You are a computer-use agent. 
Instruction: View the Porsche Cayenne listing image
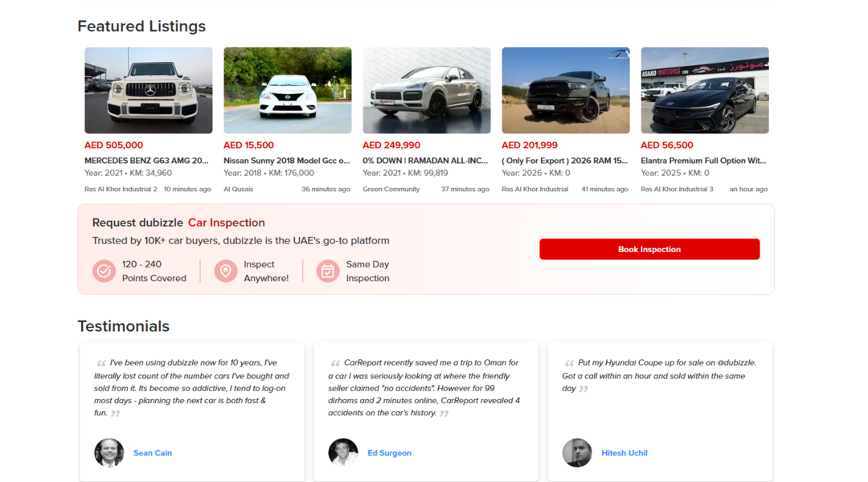[427, 90]
